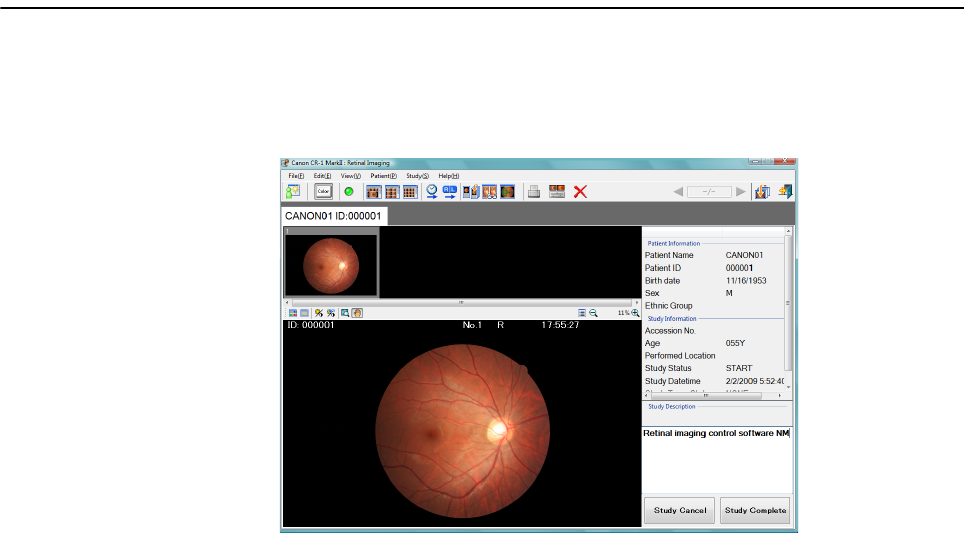Zoom out with the magnifier minus icon
The image size is (964, 533).
(x=594, y=313)
